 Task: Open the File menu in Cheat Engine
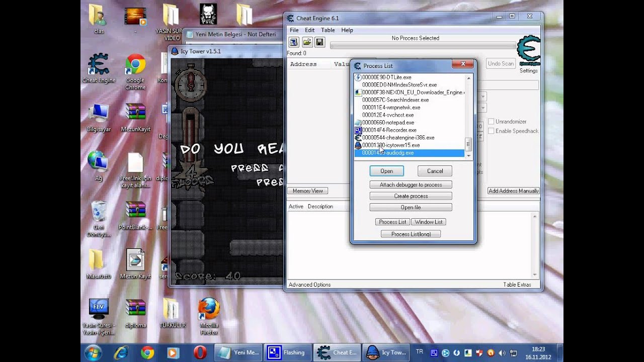294,30
